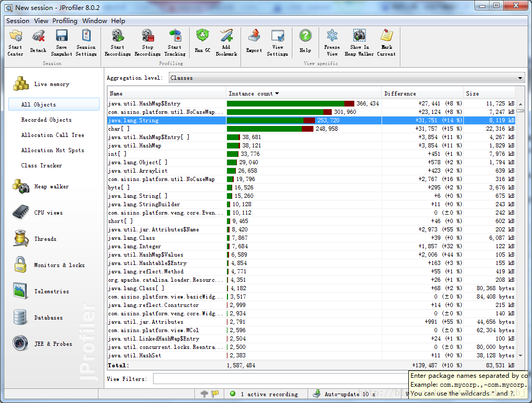Open the Window menu

94,21
